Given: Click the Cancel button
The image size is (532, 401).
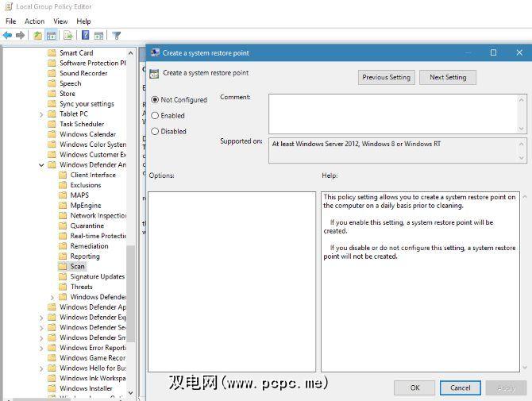Looking at the screenshot, I should tap(460, 388).
